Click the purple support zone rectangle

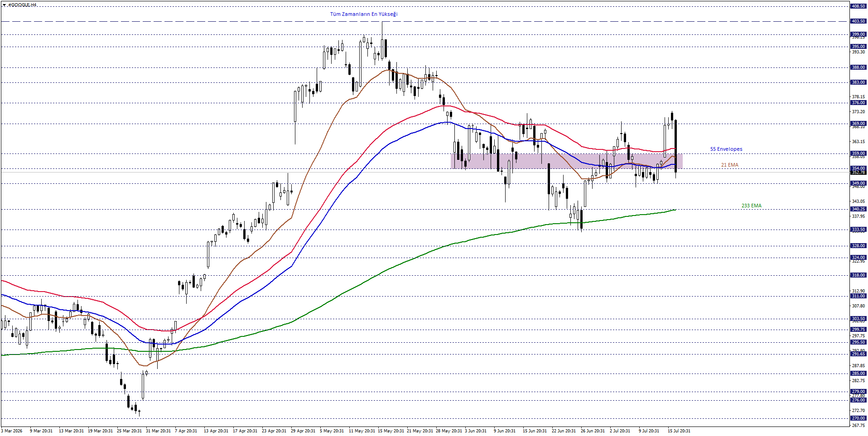[x=567, y=161]
